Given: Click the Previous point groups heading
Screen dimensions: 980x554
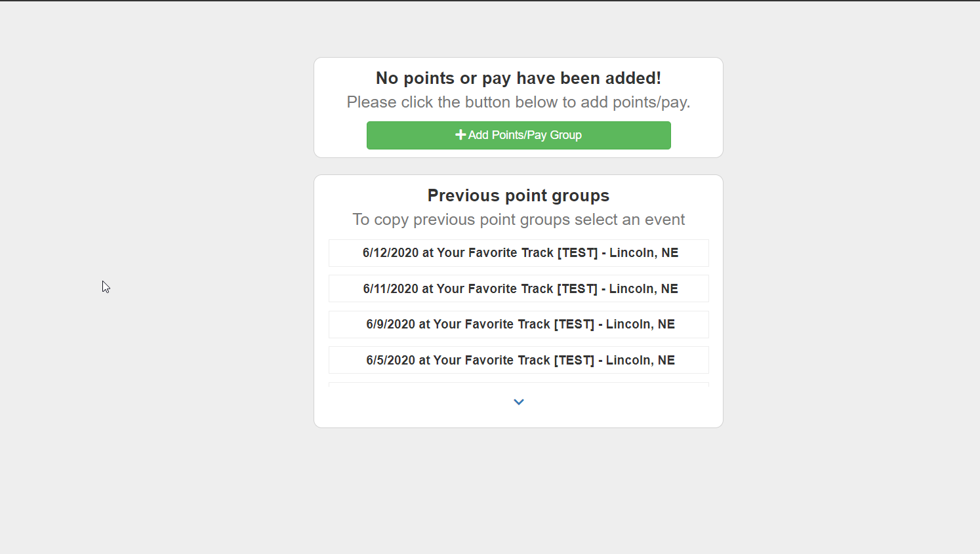Looking at the screenshot, I should tap(518, 195).
